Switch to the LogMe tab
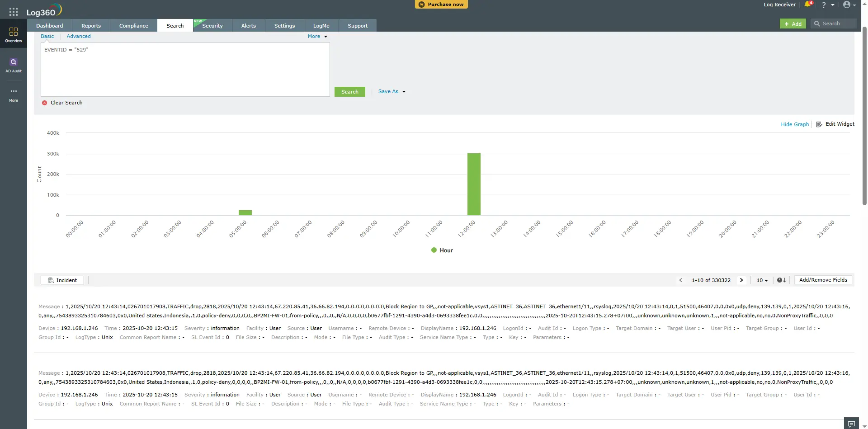The image size is (868, 429). [321, 26]
